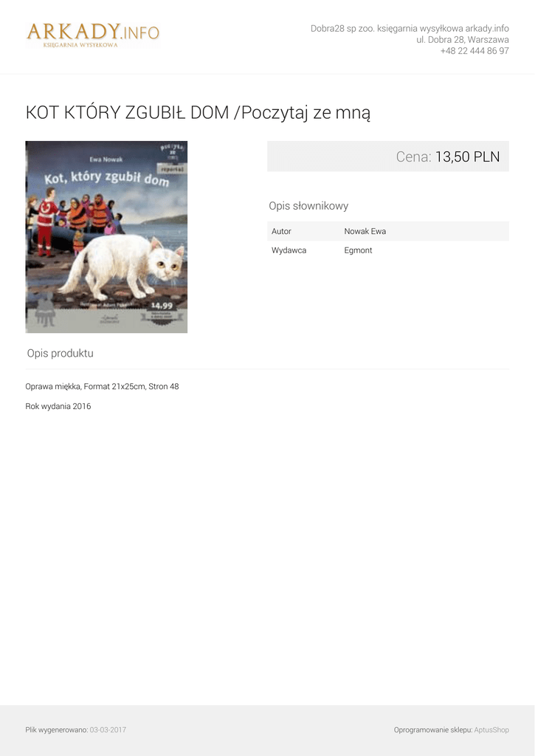Select publisher name Egmont
The height and width of the screenshot is (756, 535).
358,250
